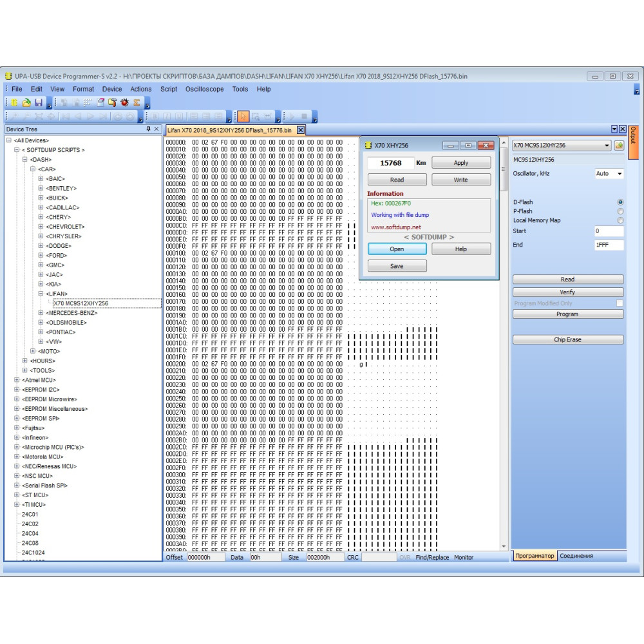Screen dimensions: 644x644
Task: Close the Lifan X70 DFlash file tab
Action: click(x=301, y=130)
